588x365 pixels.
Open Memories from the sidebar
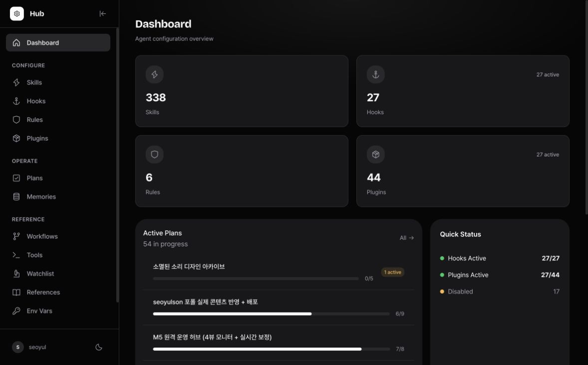click(58, 197)
